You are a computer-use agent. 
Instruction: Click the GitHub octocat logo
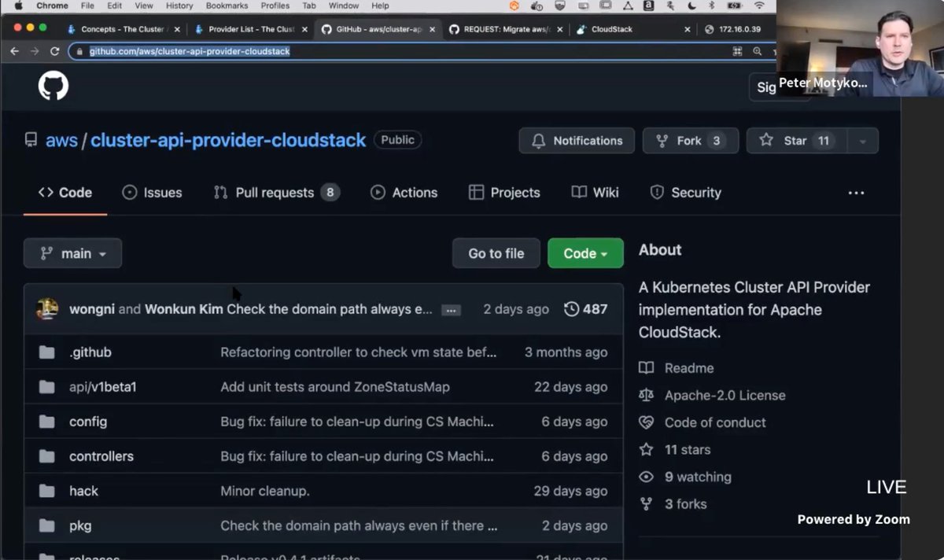coord(53,86)
